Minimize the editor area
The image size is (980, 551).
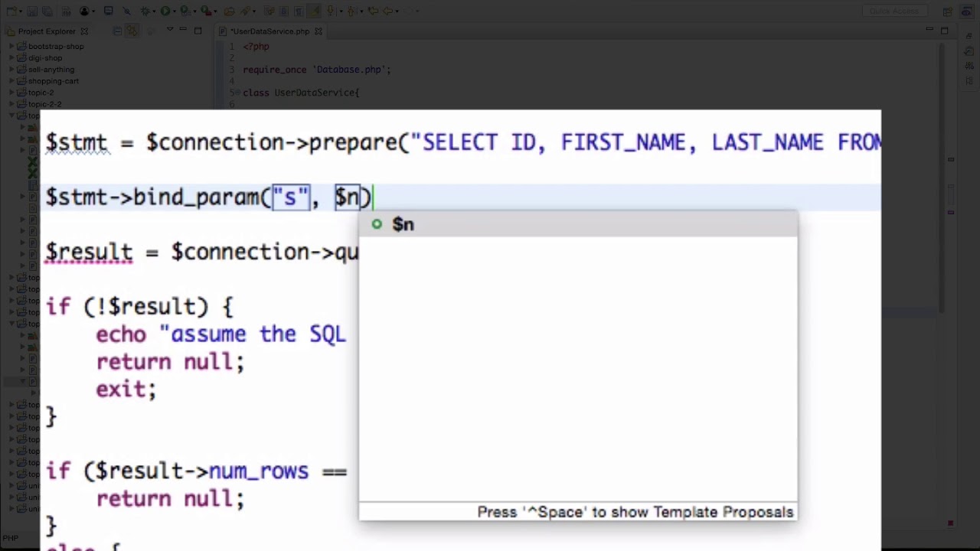[929, 29]
